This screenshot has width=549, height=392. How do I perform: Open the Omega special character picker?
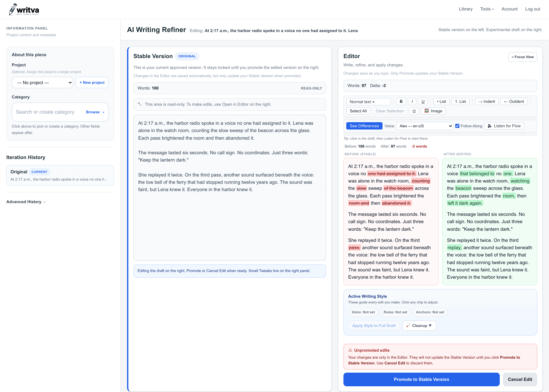click(414, 111)
